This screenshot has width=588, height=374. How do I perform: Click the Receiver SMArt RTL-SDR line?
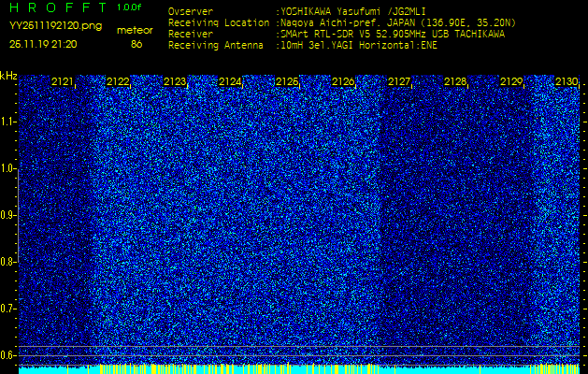(x=337, y=35)
